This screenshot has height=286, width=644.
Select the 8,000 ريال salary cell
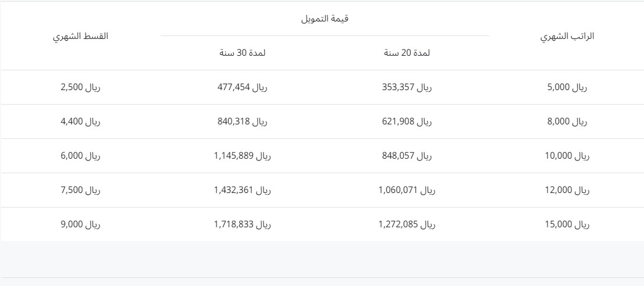tap(567, 122)
